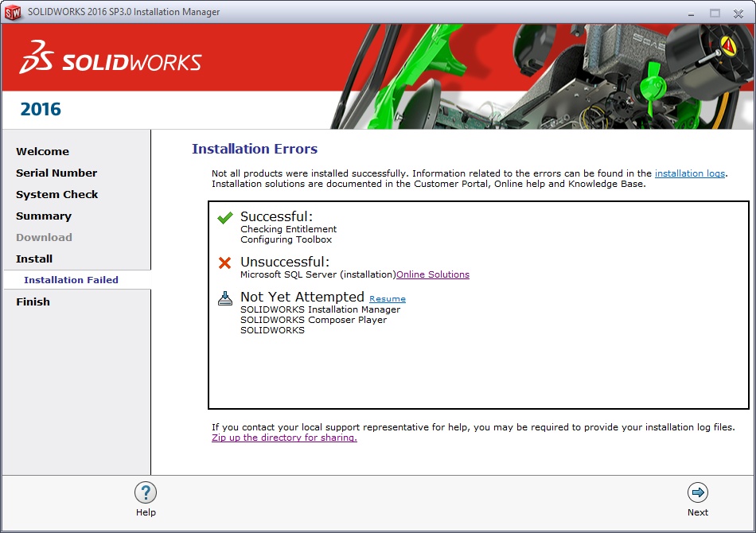Click the Not Yet Attempted heading
The image size is (756, 533).
(302, 297)
